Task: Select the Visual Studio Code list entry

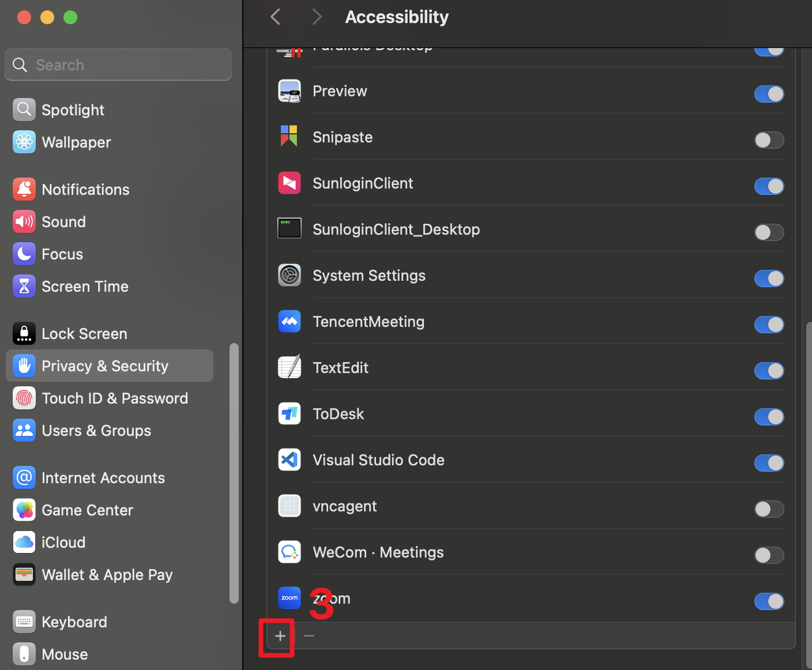Action: [531, 460]
